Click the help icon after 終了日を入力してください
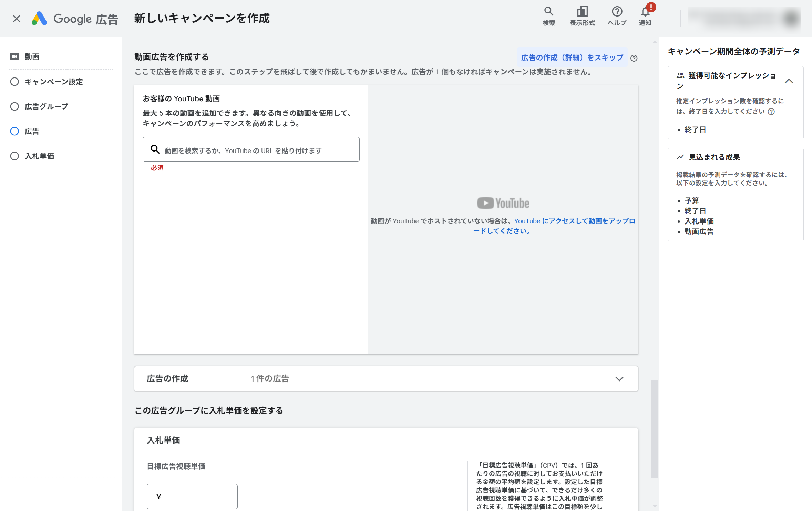 [x=771, y=112]
